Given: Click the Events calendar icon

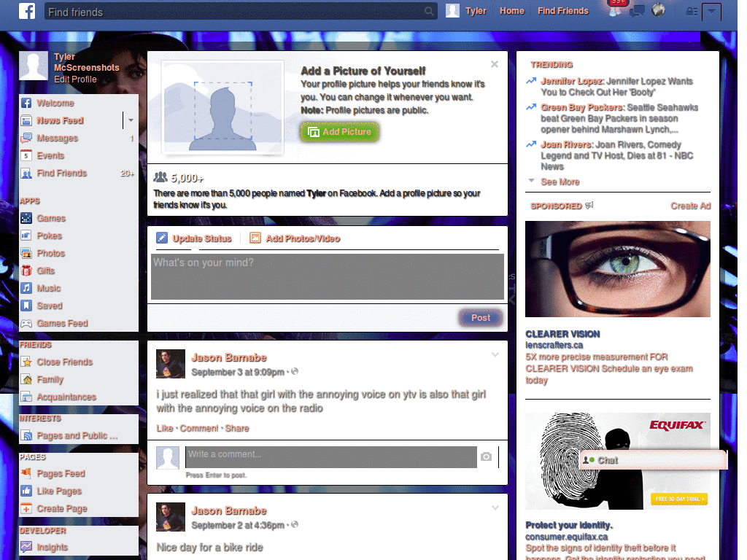Looking at the screenshot, I should click(x=26, y=155).
